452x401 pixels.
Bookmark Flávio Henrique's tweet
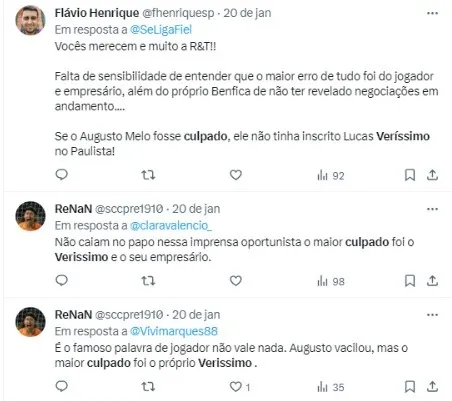click(x=410, y=175)
